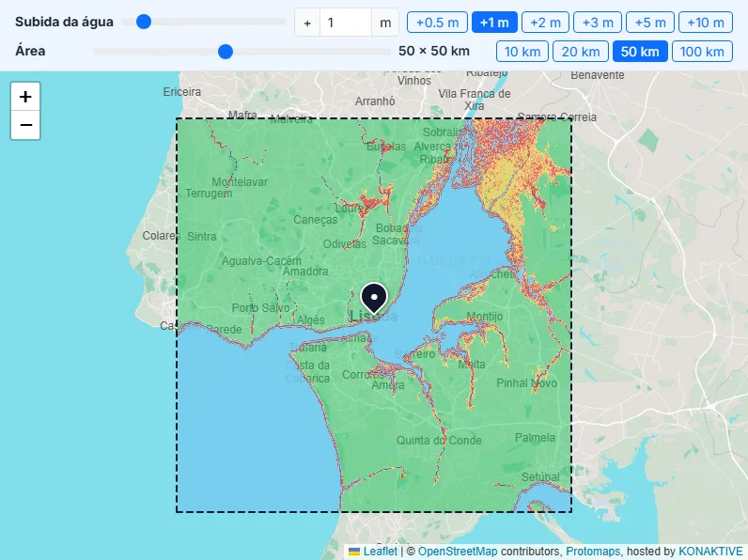
Task: Click the Algés map label
Action: [x=310, y=320]
